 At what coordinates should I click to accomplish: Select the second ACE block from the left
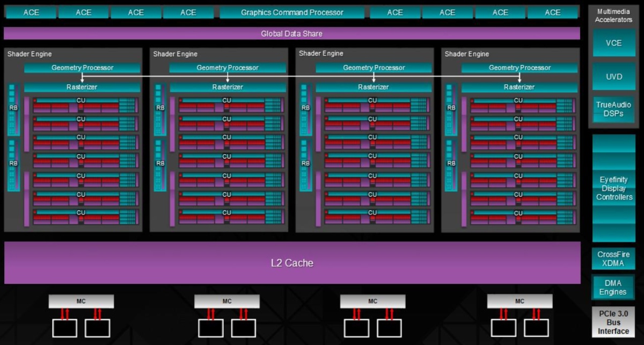[x=83, y=12]
